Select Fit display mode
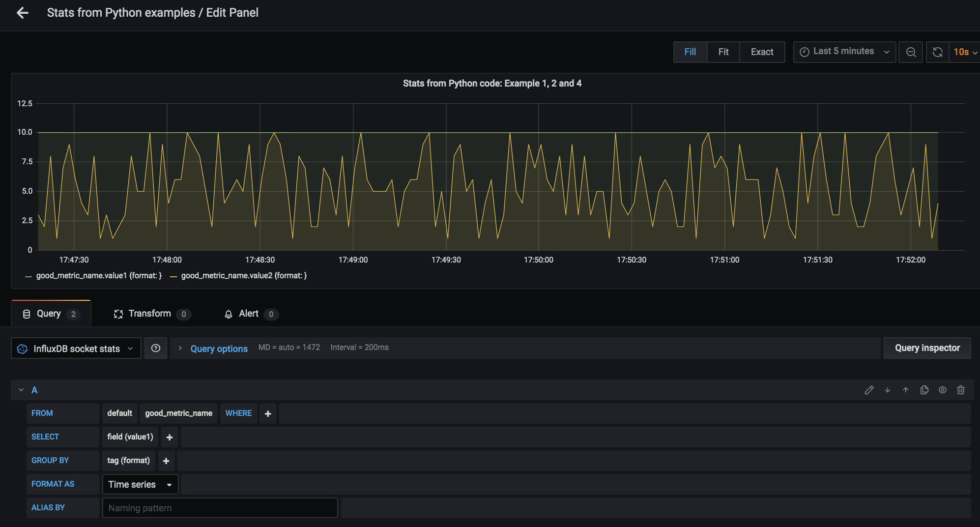Image resolution: width=980 pixels, height=527 pixels. pos(723,52)
